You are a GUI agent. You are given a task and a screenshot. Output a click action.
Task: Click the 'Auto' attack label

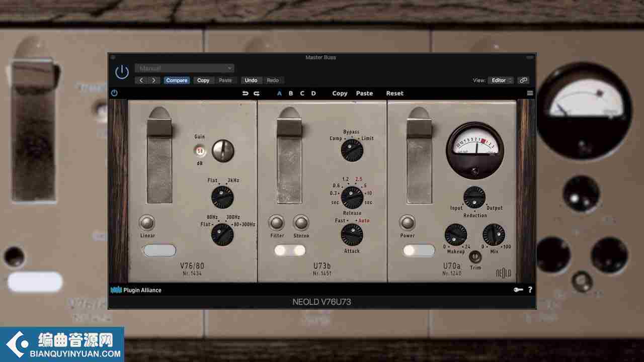click(x=365, y=221)
